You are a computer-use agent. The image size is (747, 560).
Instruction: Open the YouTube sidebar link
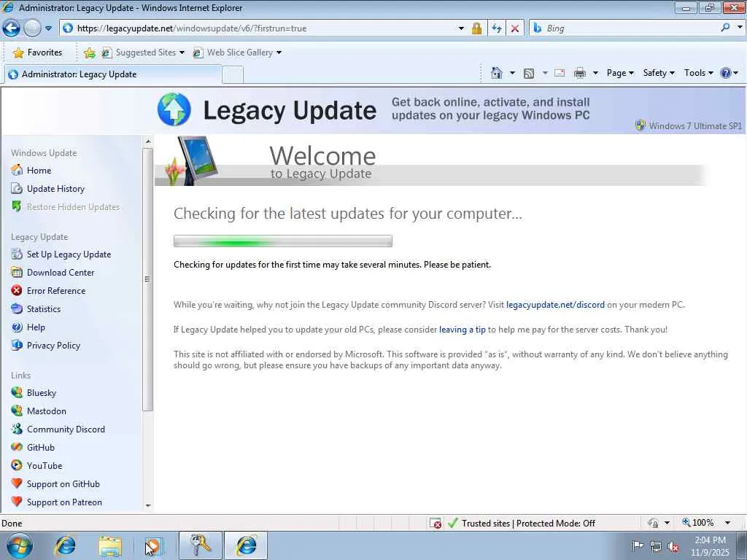[36, 466]
